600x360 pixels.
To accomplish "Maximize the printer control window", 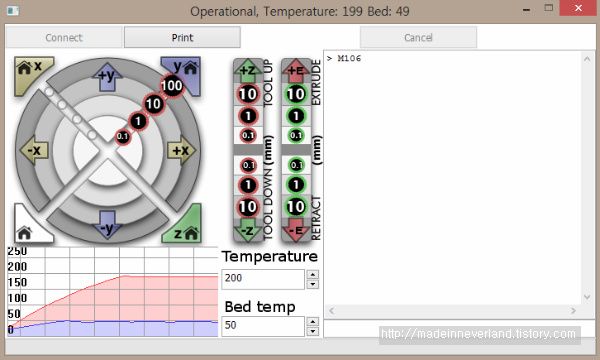I will click(549, 8).
